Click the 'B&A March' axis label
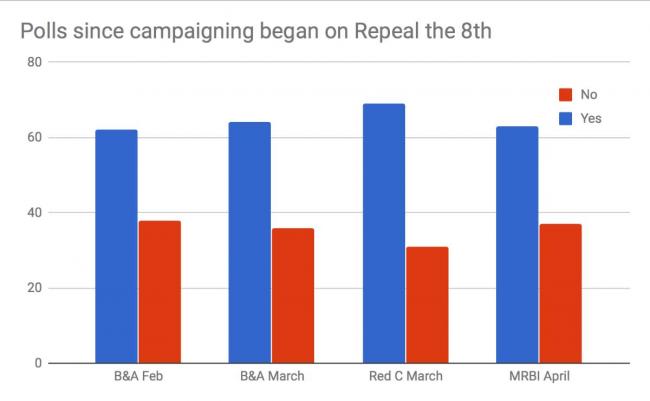 271,377
